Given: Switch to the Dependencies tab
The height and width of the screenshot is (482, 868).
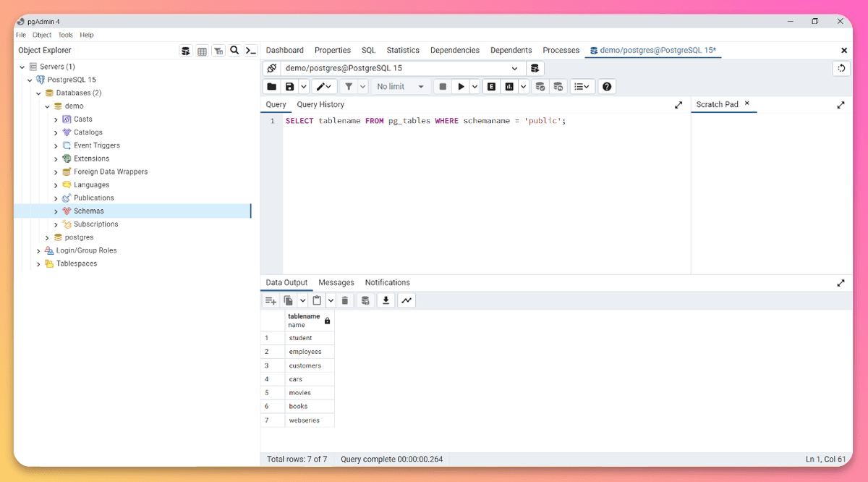Looking at the screenshot, I should pyautogui.click(x=455, y=51).
